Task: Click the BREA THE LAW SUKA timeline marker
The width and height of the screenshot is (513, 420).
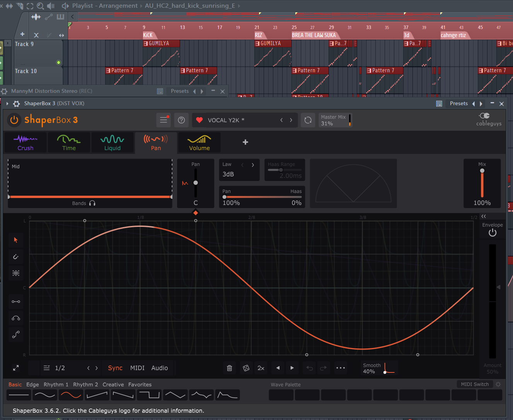Action: (314, 35)
